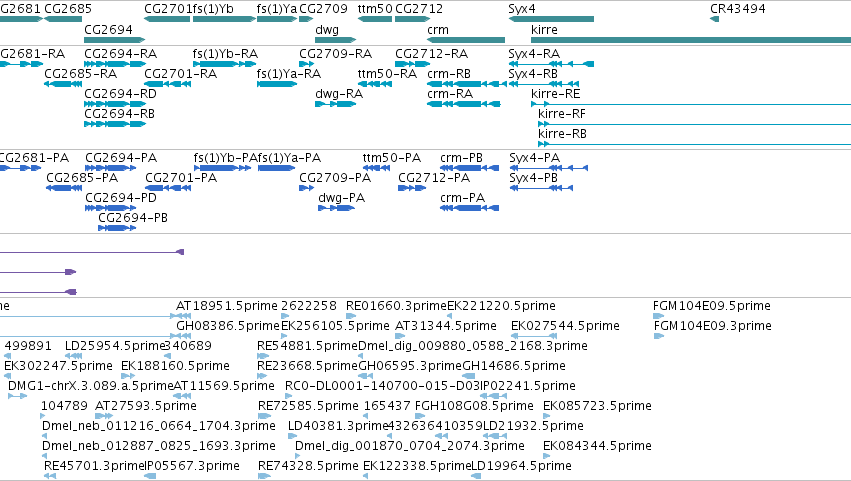This screenshot has height=481, width=851.
Task: Pick the fs(1)Ya gene label
Action: 277,9
